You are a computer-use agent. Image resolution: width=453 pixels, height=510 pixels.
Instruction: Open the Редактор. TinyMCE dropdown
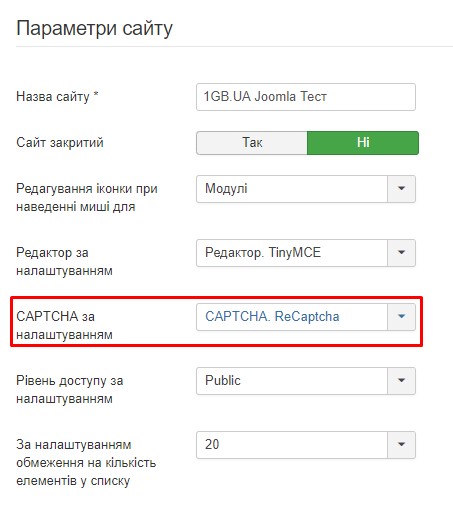click(306, 253)
